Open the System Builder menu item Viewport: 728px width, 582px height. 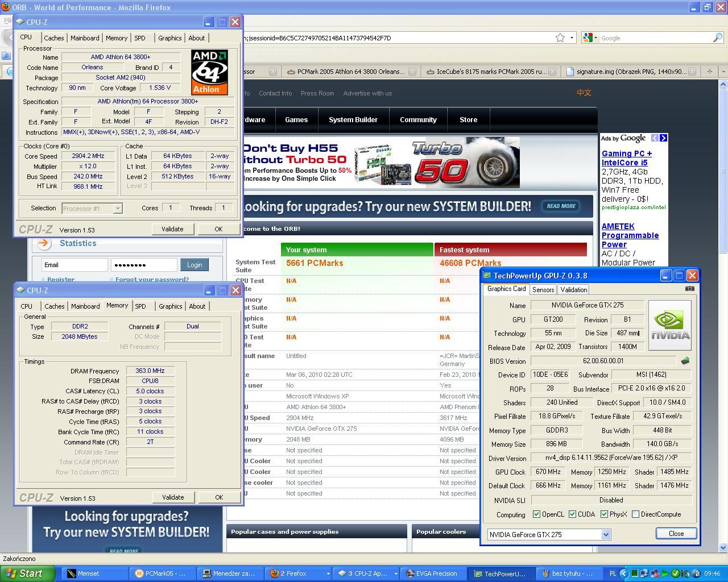(x=353, y=120)
